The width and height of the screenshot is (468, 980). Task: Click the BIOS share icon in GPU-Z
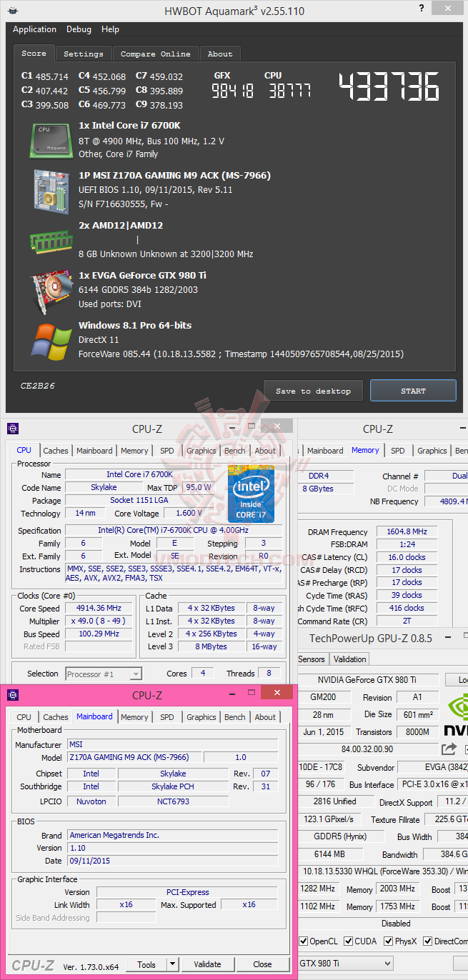click(x=449, y=749)
